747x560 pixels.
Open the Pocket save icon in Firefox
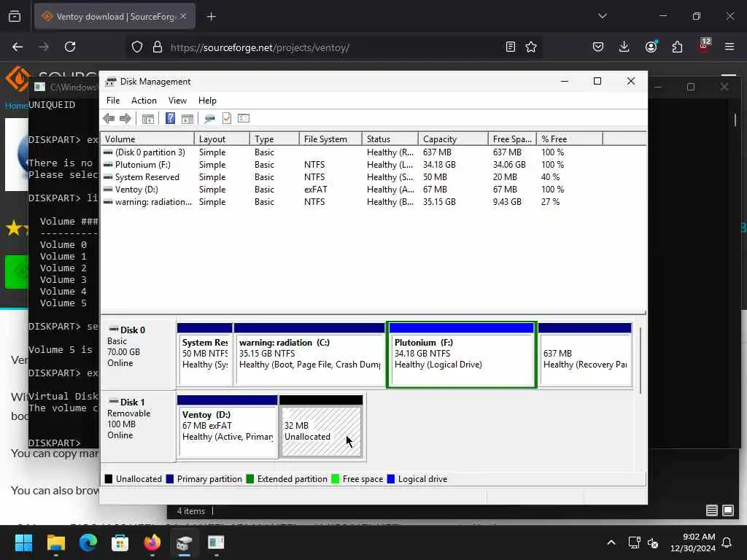point(598,47)
